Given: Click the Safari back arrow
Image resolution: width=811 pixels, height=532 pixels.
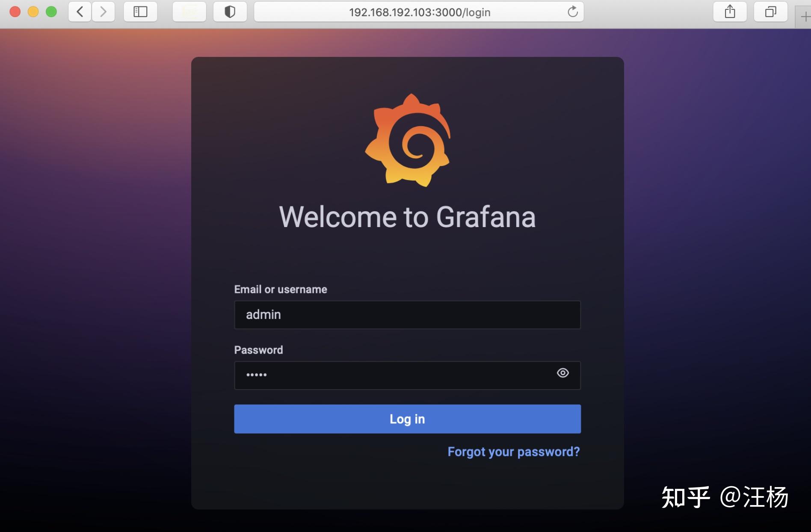Looking at the screenshot, I should [x=80, y=12].
